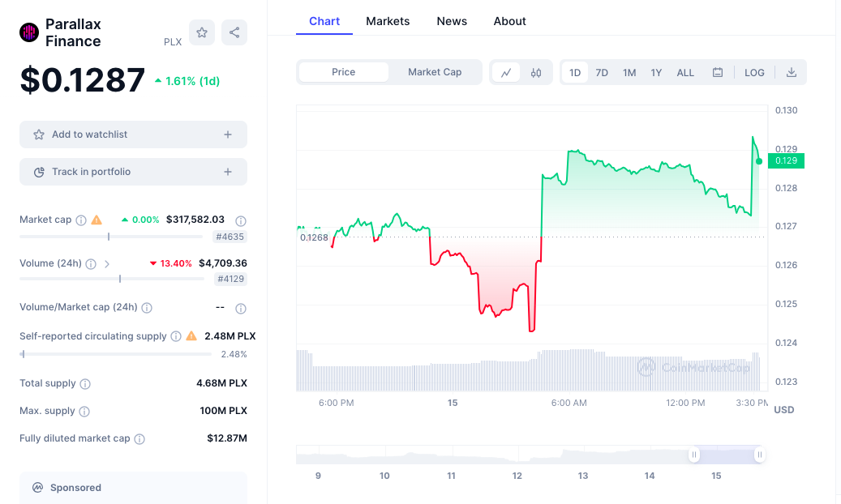
Task: Click the #4129 volume rank badge
Action: pos(230,279)
